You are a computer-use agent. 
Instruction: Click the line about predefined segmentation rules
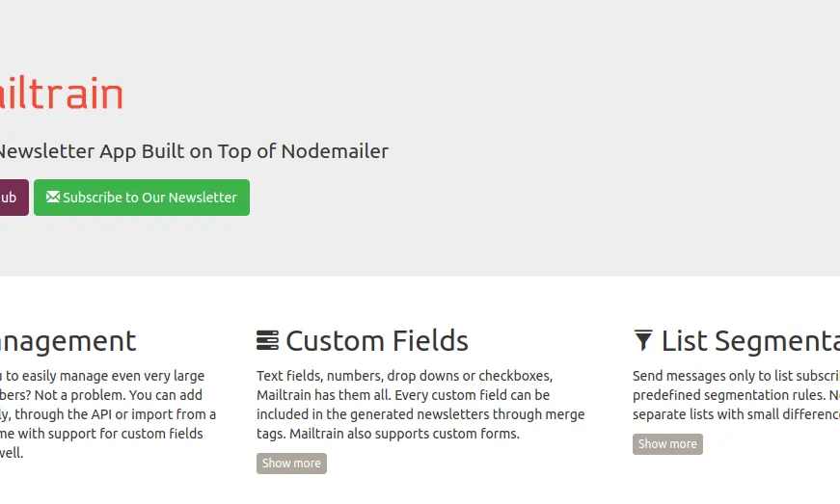[736, 395]
